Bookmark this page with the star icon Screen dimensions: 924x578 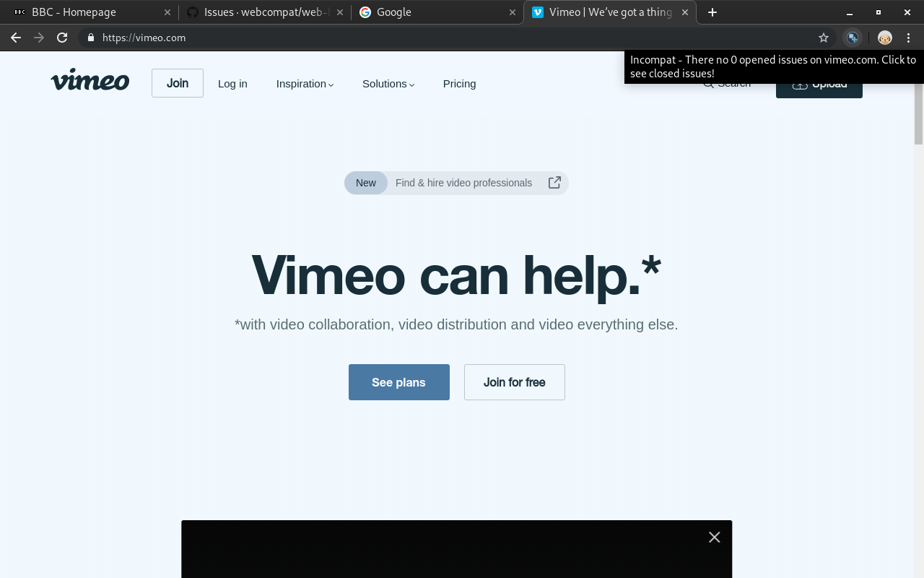[824, 38]
